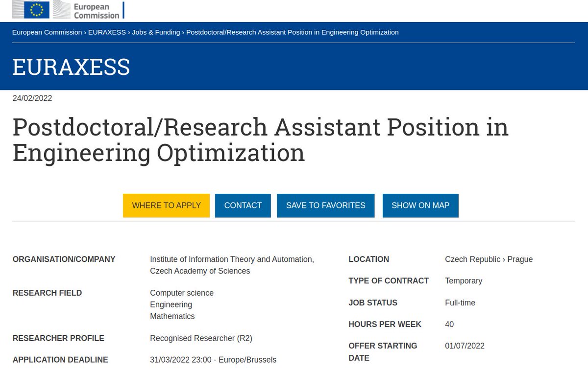Click the CONTACT button
This screenshot has width=588, height=371.
click(x=243, y=206)
